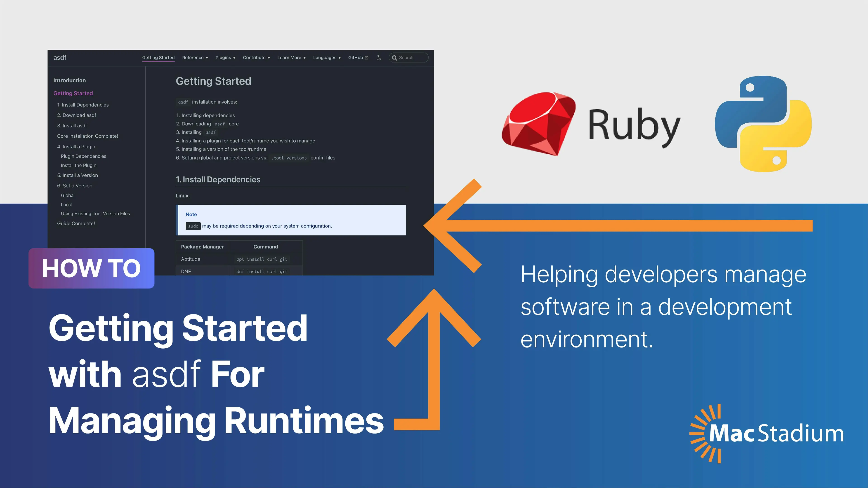The width and height of the screenshot is (868, 488).
Task: Toggle dark mode moon icon
Action: pos(379,58)
